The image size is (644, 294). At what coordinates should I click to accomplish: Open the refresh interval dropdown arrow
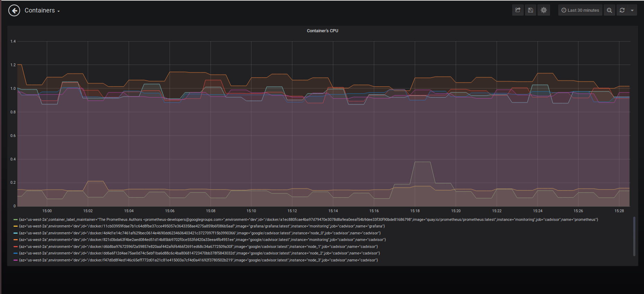tap(632, 10)
